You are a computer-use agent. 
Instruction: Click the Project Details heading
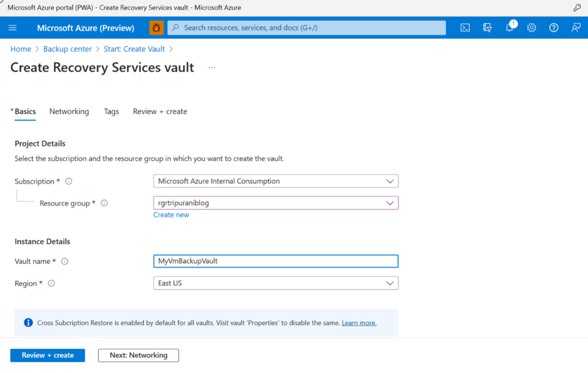pos(40,144)
